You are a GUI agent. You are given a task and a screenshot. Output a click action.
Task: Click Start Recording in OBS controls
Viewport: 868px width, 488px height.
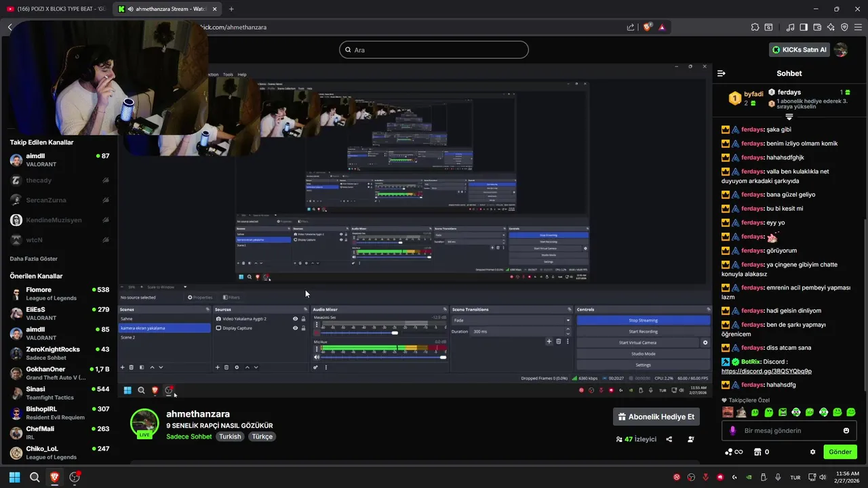point(643,331)
